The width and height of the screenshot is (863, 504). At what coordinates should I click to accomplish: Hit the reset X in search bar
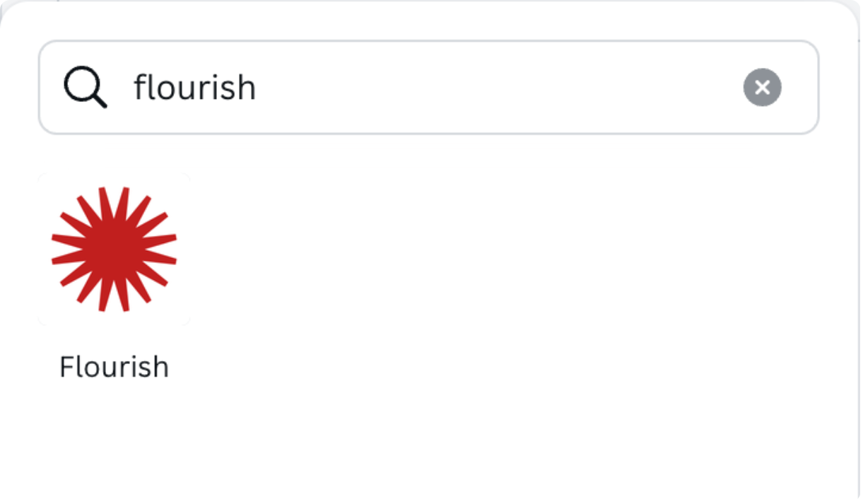point(762,88)
